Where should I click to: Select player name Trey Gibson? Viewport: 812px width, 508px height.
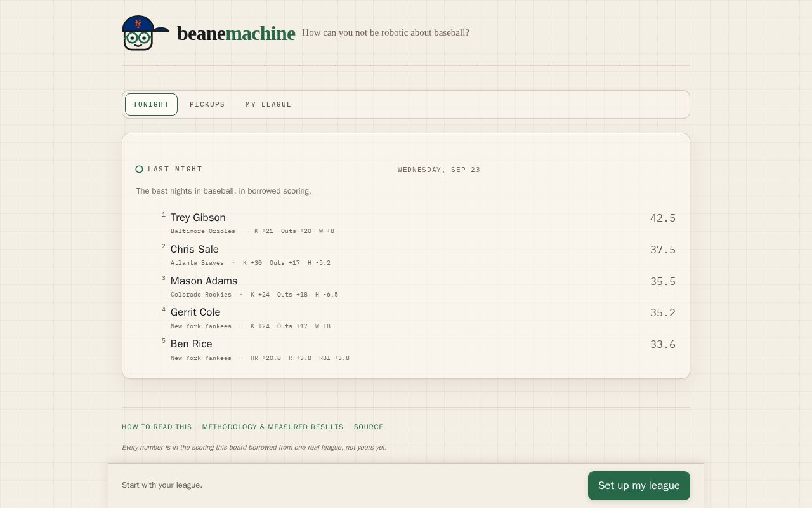tap(198, 218)
